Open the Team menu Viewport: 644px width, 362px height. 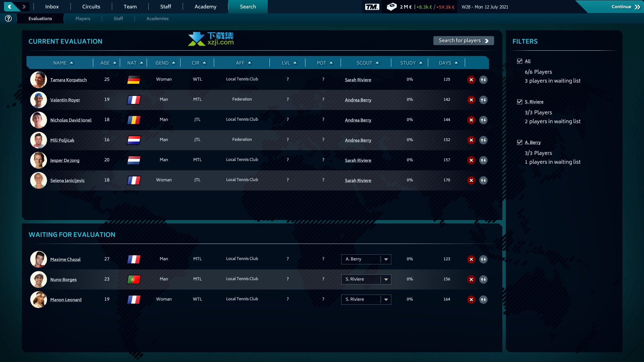pos(130,6)
